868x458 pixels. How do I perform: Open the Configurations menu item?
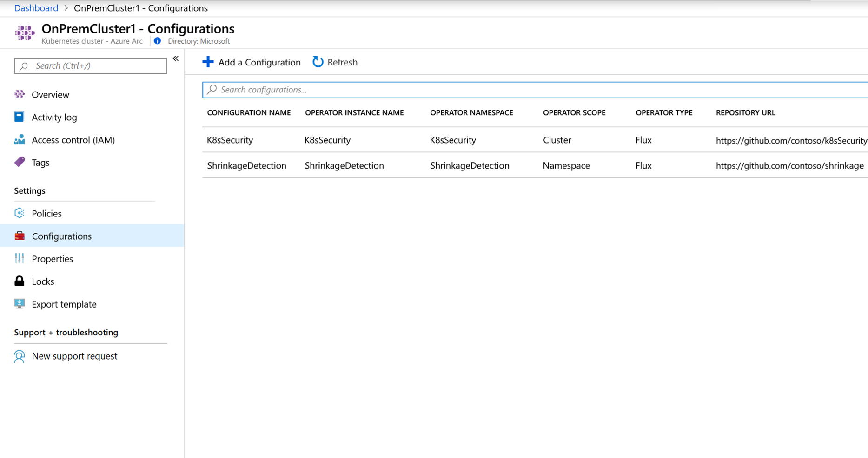coord(61,236)
